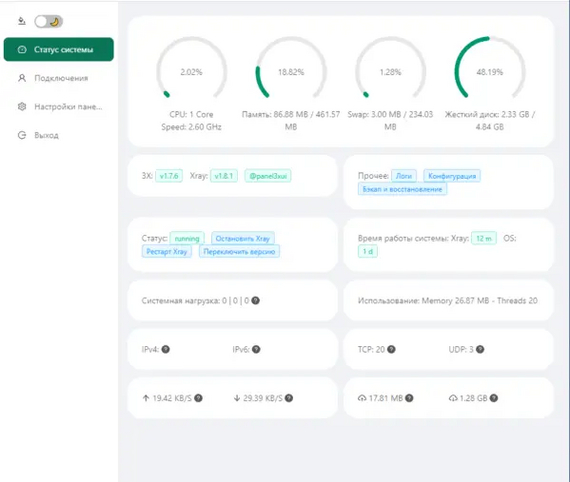Open Бэкап и восстановление
Screen dimensions: 570x482
coord(402,189)
